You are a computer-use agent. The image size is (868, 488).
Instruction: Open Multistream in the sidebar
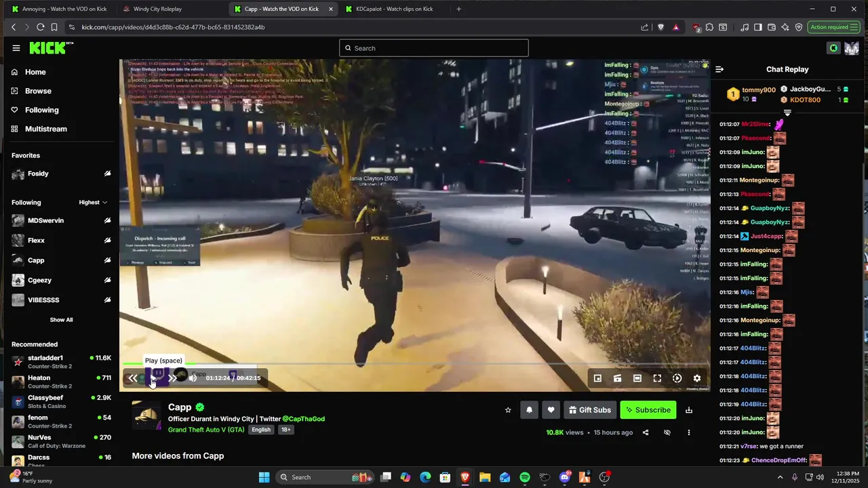[45, 129]
